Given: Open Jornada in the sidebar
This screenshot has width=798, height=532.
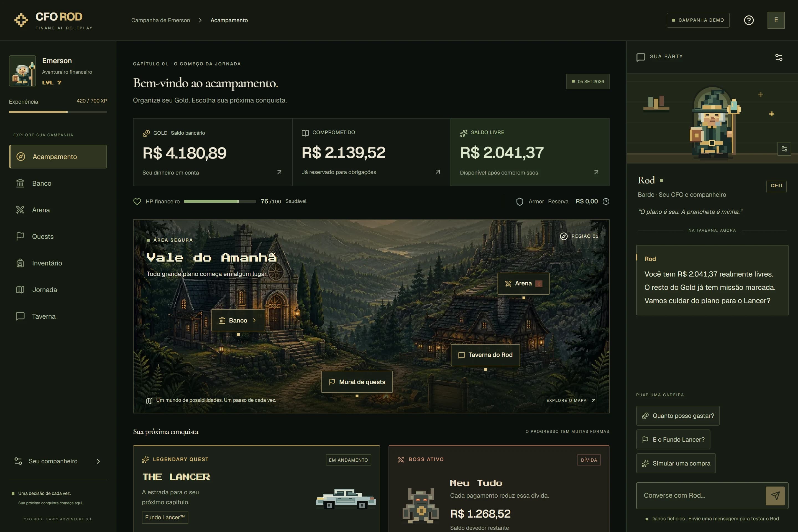Looking at the screenshot, I should (58, 290).
